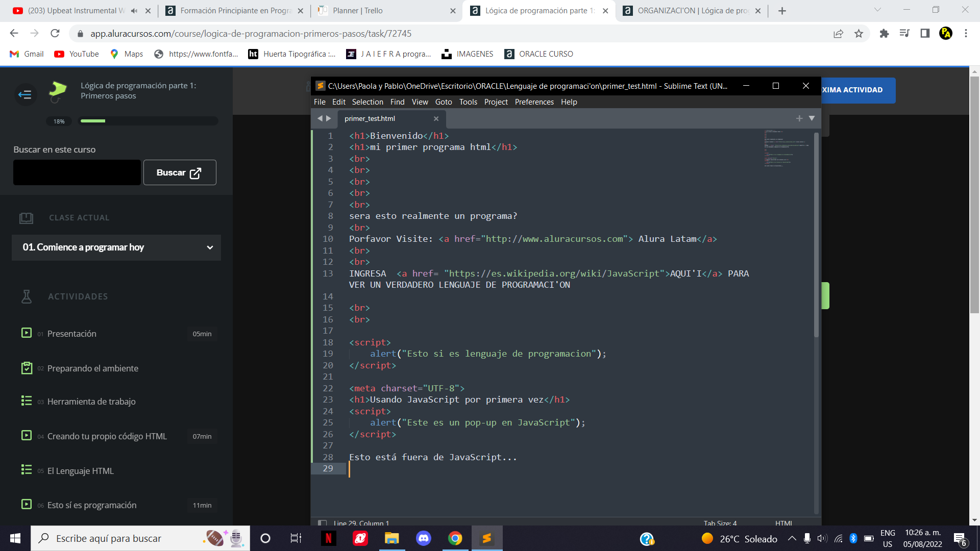Open Discord from the taskbar
Viewport: 980px width, 551px height.
[x=424, y=538]
